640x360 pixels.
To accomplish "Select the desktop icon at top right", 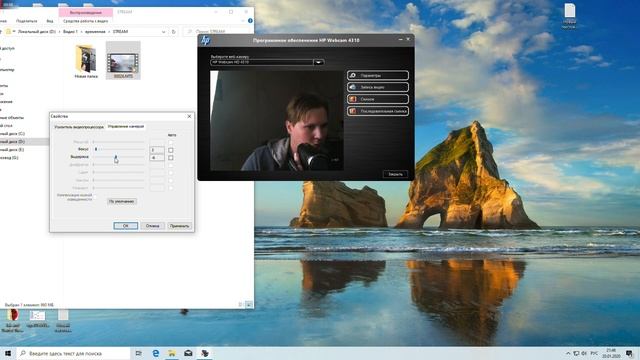I will (x=569, y=16).
